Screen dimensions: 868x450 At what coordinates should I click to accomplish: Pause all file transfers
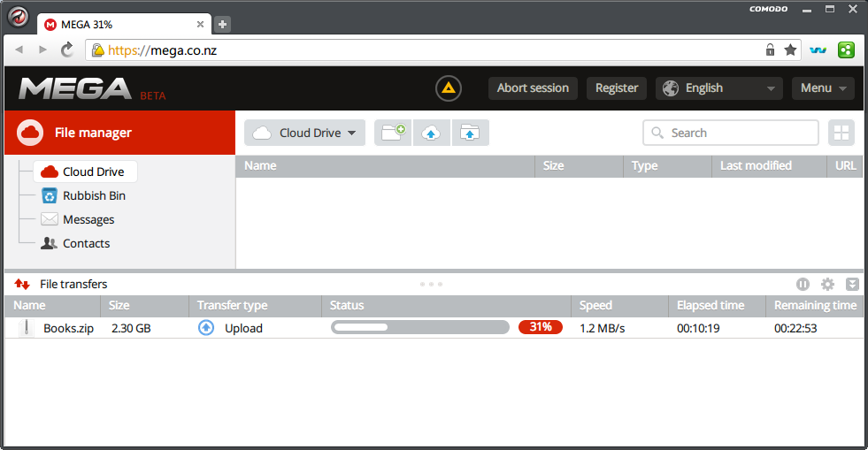point(803,284)
